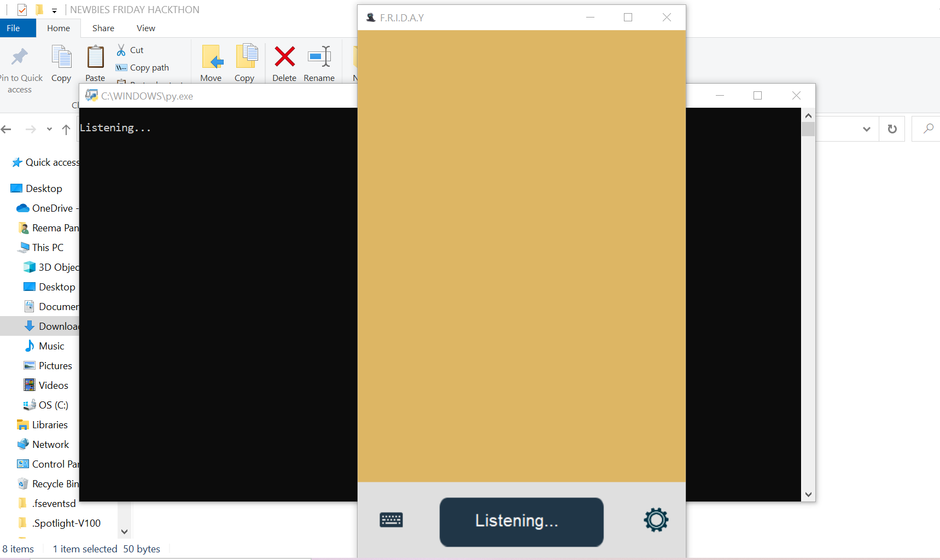Open the Quick Access Toolbar customize dropdown
The width and height of the screenshot is (940, 560).
click(54, 10)
